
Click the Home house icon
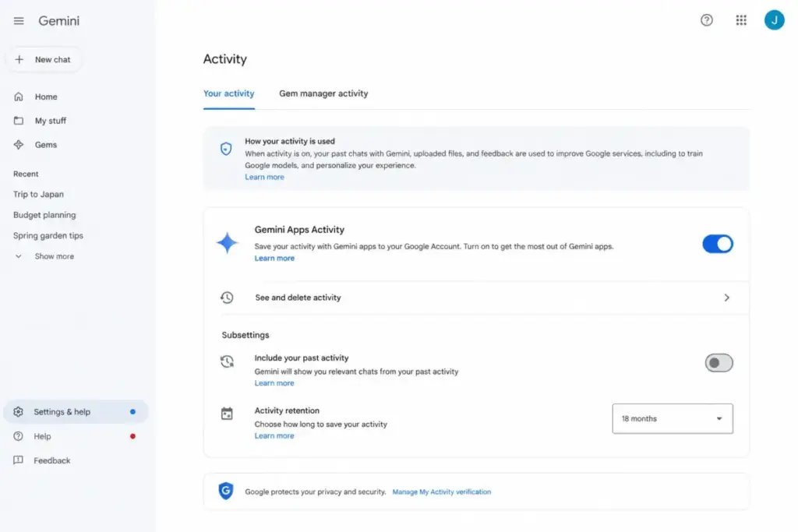19,97
